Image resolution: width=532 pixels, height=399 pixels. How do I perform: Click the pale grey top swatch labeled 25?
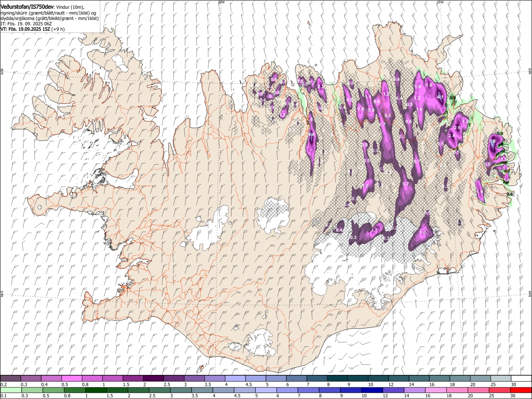pos(500,378)
